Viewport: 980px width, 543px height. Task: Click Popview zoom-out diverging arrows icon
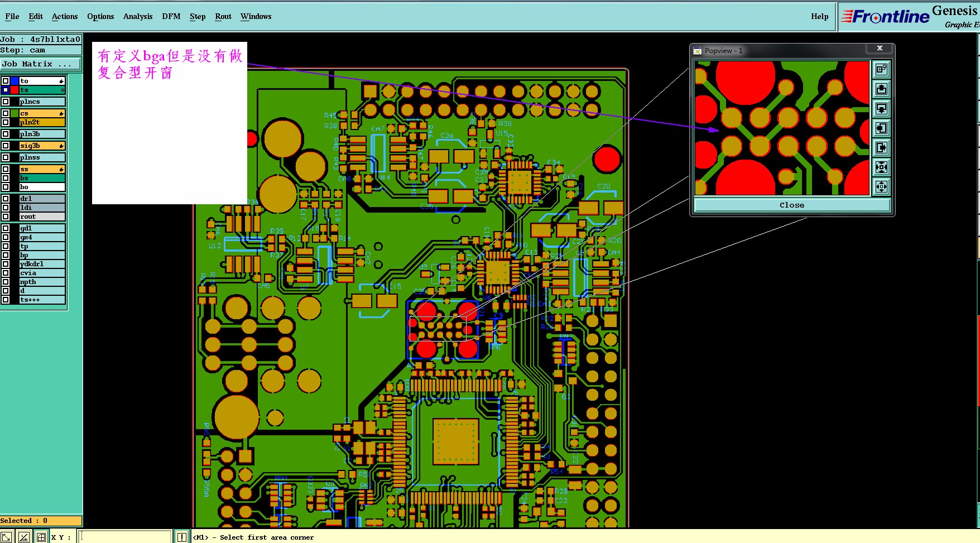point(881,186)
